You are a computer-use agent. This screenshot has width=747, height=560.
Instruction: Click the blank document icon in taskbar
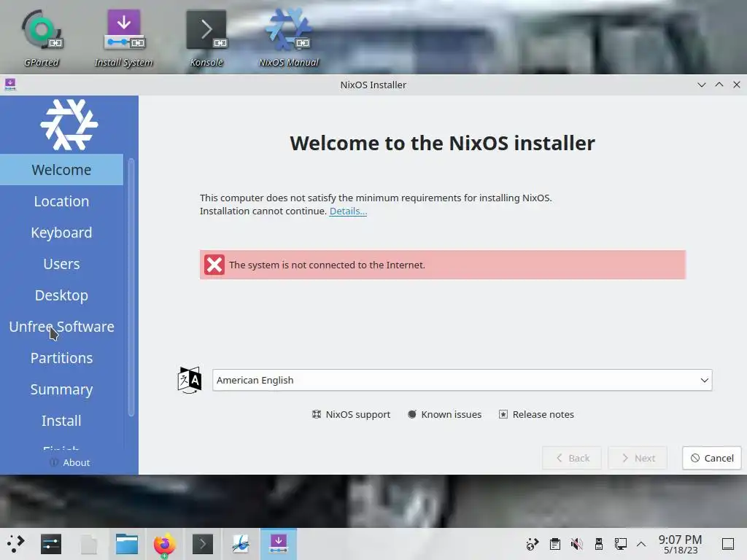[89, 544]
